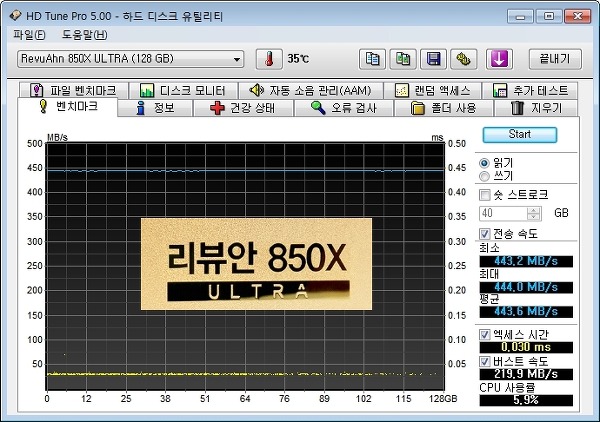The width and height of the screenshot is (600, 422).
Task: Select the 쓰기 write radio button
Action: [484, 176]
